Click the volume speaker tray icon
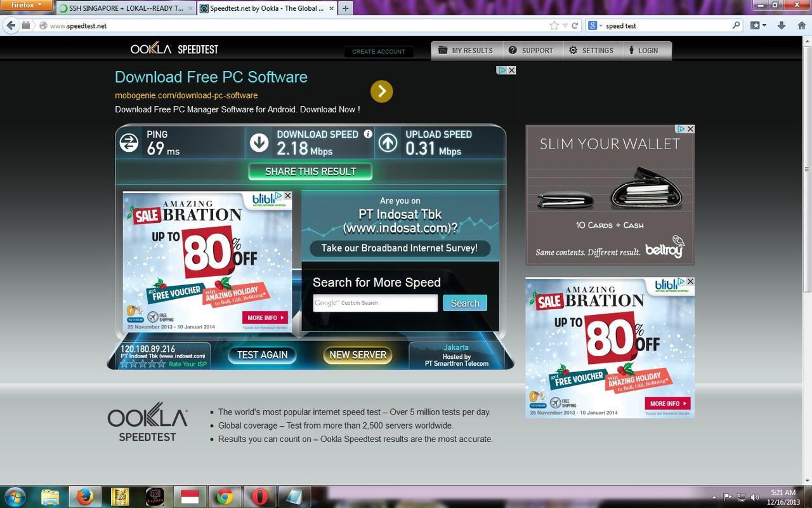 pyautogui.click(x=754, y=497)
